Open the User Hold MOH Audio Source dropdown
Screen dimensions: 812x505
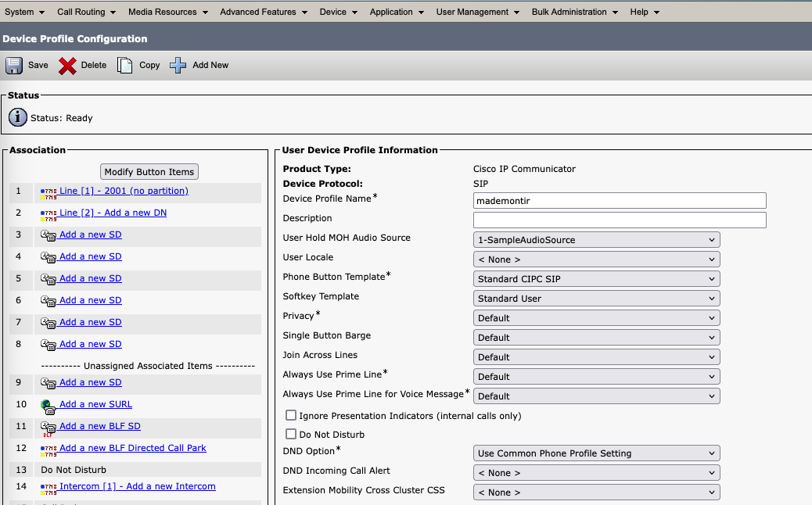[596, 240]
